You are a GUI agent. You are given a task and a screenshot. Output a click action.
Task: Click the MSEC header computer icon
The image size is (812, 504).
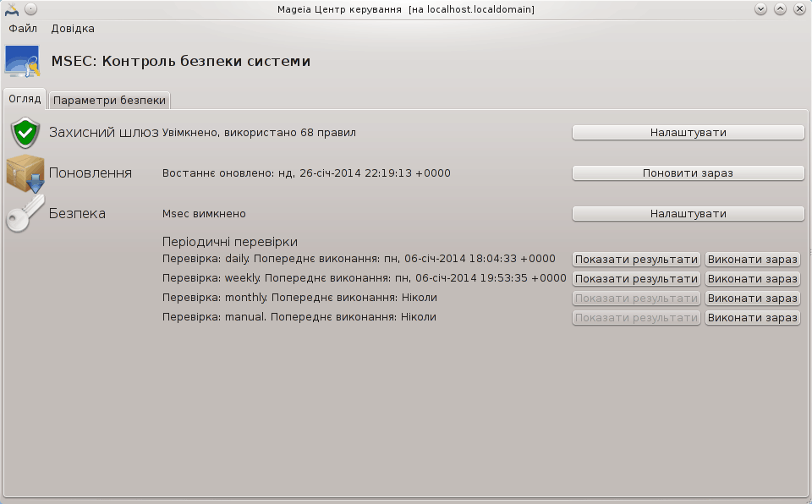22,61
